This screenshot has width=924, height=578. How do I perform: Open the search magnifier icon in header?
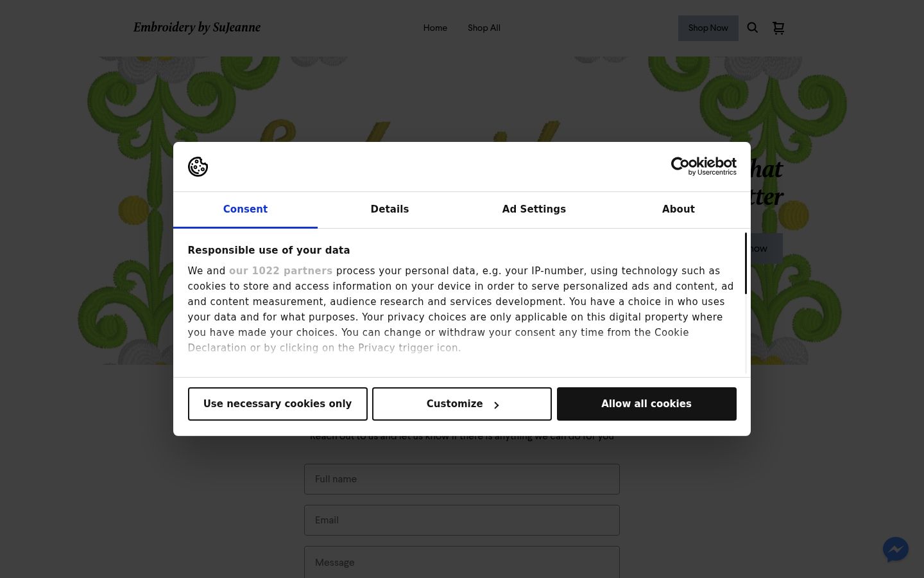753,28
